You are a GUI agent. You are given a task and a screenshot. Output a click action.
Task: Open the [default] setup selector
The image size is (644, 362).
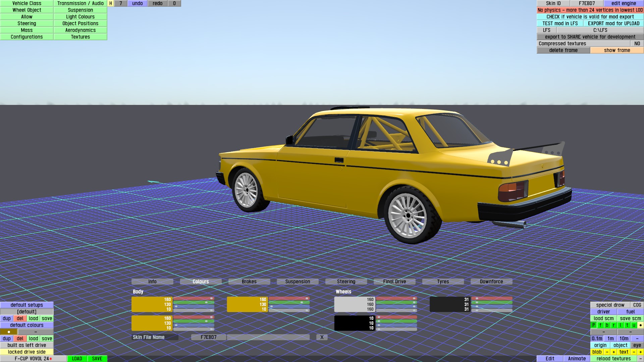[27, 312]
